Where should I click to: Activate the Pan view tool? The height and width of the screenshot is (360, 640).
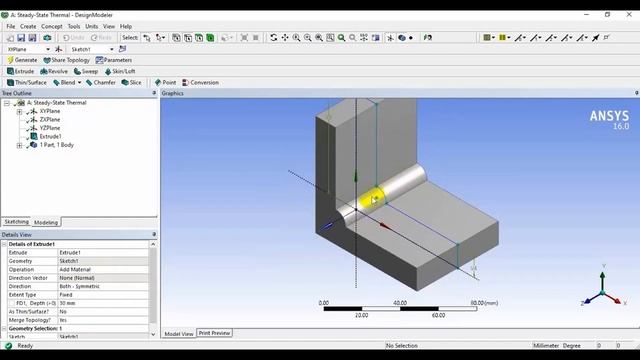285,38
